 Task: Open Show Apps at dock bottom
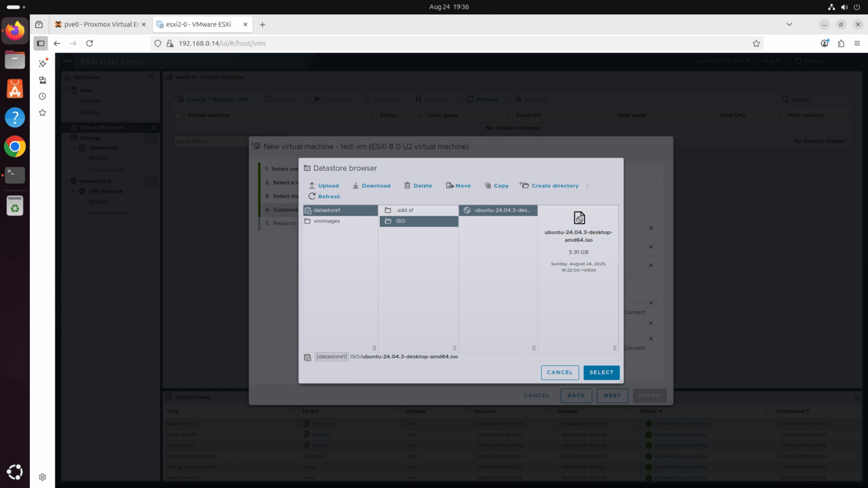point(14,472)
